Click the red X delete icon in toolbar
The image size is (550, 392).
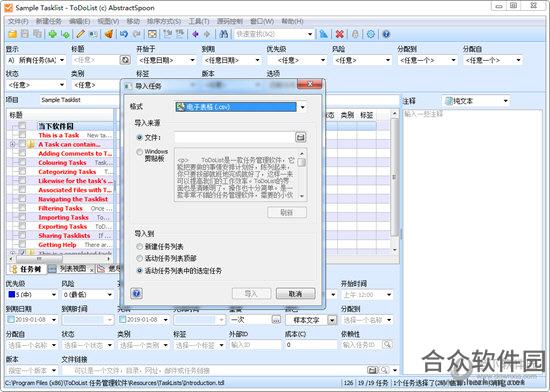tap(340, 34)
